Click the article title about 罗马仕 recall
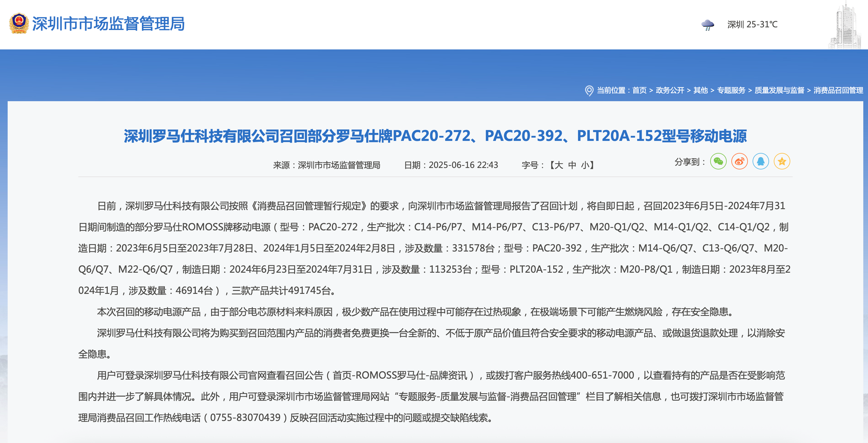Viewport: 868px width, 443px height. pos(435,136)
